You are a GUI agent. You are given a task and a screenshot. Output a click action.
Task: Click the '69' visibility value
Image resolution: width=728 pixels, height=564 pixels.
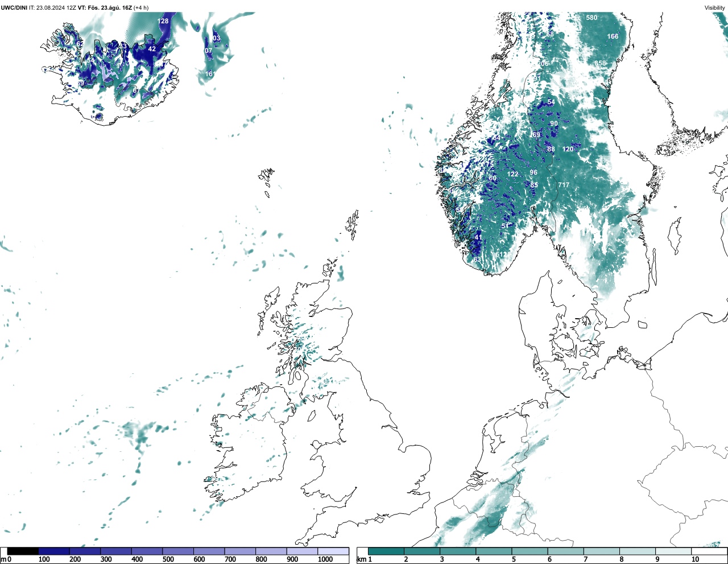(x=536, y=135)
